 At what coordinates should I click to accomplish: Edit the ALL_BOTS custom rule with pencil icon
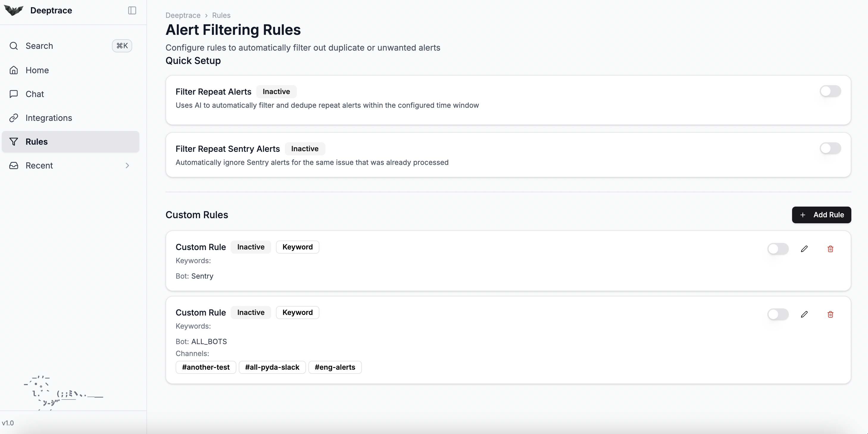(804, 314)
